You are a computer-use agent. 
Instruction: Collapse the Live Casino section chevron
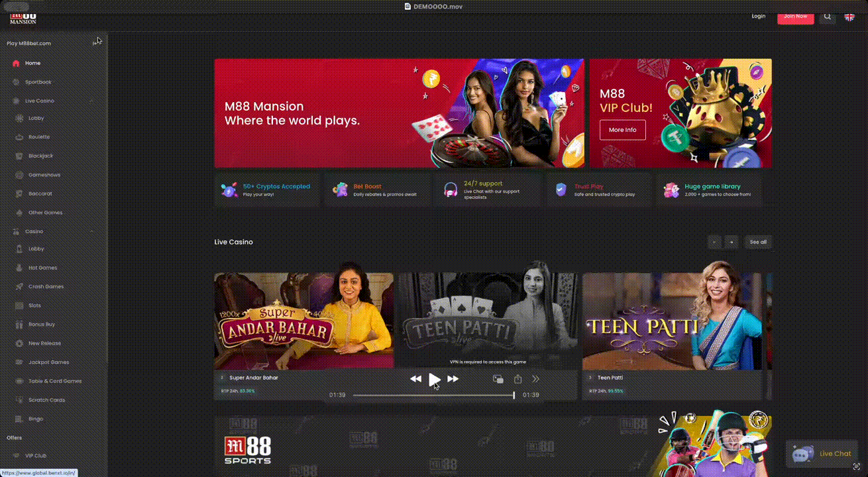[x=92, y=101]
